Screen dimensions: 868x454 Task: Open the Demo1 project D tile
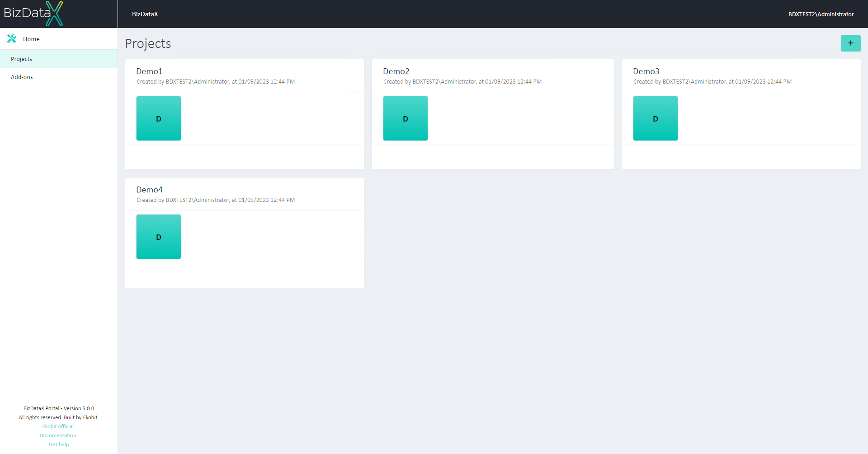pyautogui.click(x=159, y=118)
